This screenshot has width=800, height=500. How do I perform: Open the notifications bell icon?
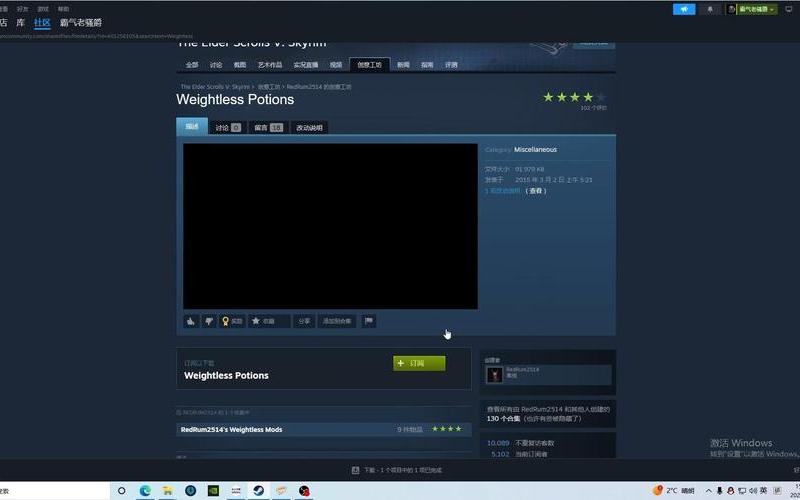pos(710,9)
